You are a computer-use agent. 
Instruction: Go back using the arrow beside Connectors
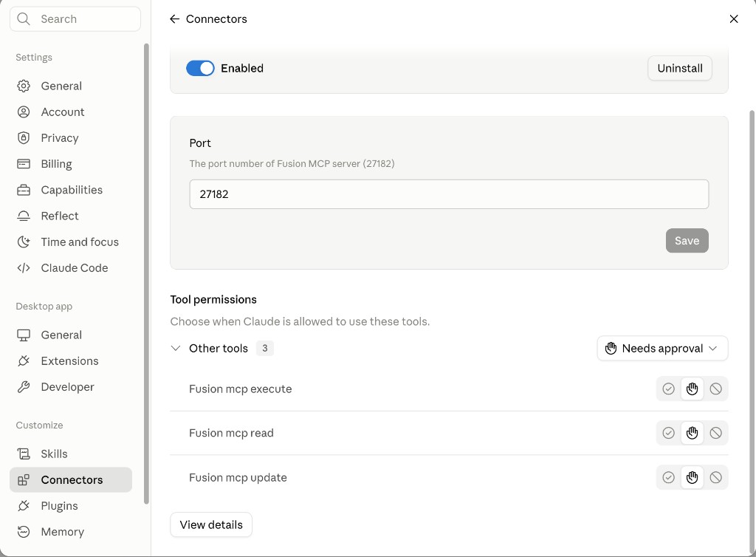point(174,18)
